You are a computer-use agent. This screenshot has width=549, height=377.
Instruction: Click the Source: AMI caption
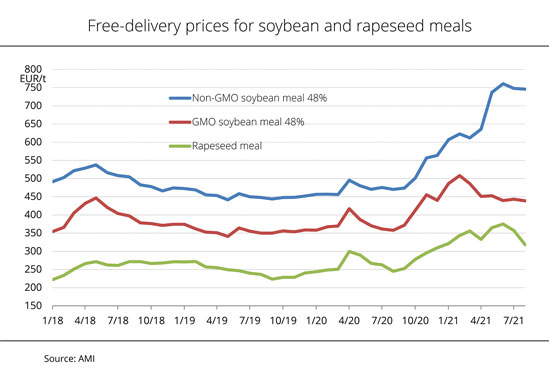pyautogui.click(x=69, y=358)
